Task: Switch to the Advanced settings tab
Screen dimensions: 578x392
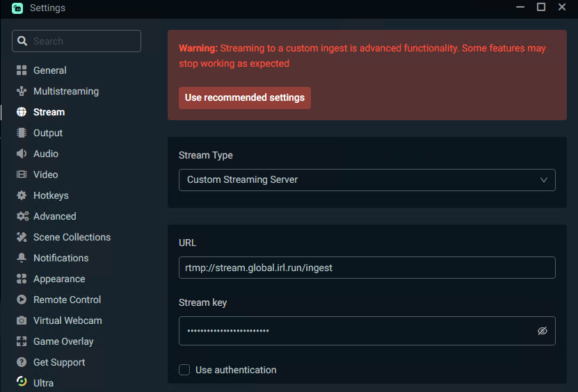Action: 54,216
